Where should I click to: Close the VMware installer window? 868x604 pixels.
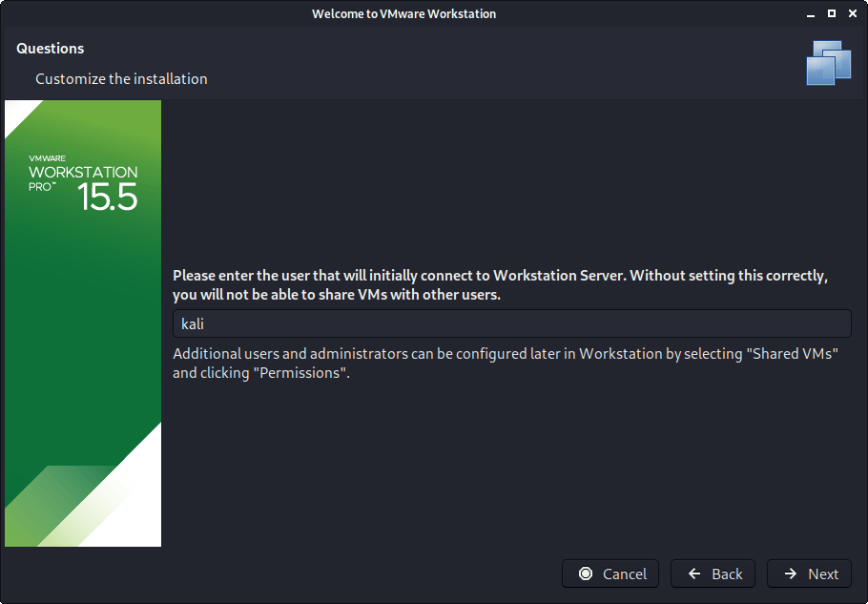coord(851,13)
